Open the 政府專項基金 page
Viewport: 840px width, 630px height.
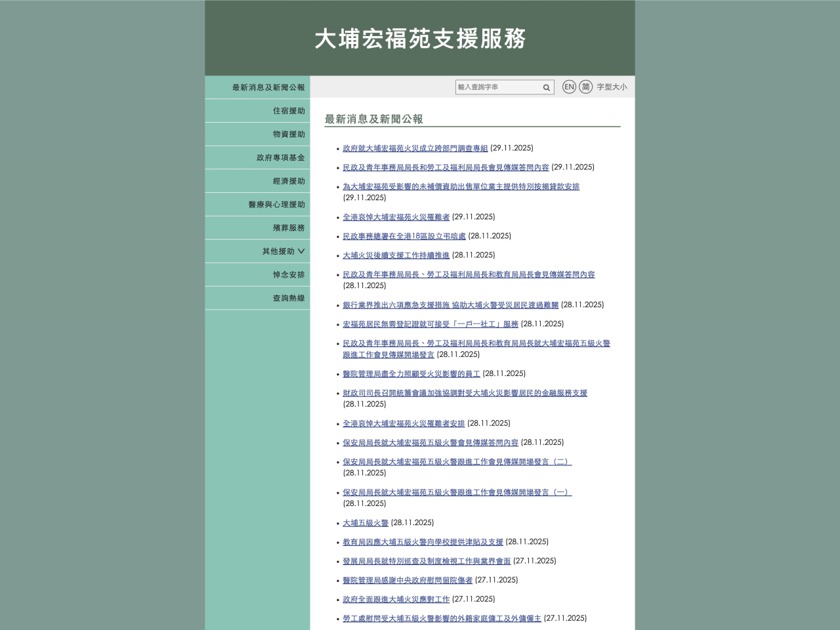coord(279,157)
